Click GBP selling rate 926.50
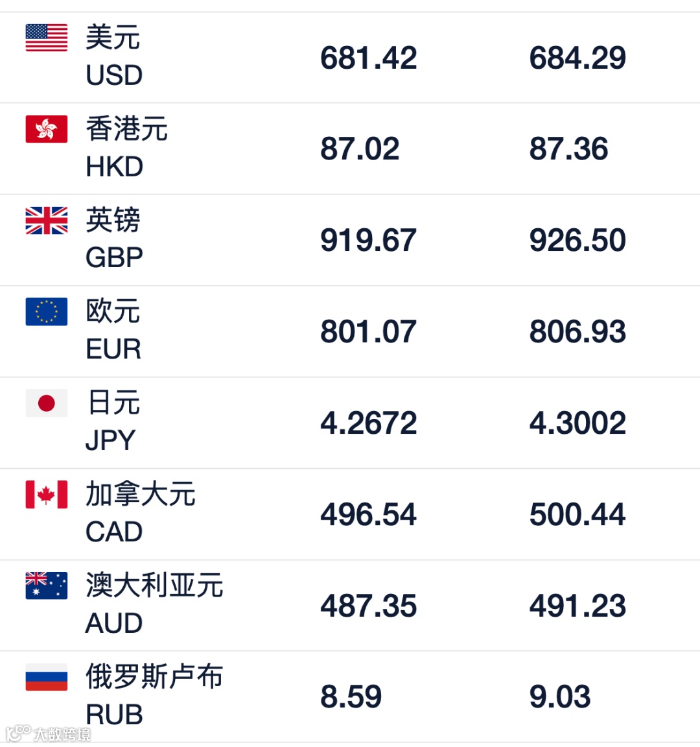Viewport: 700px width, 747px height. (x=577, y=240)
